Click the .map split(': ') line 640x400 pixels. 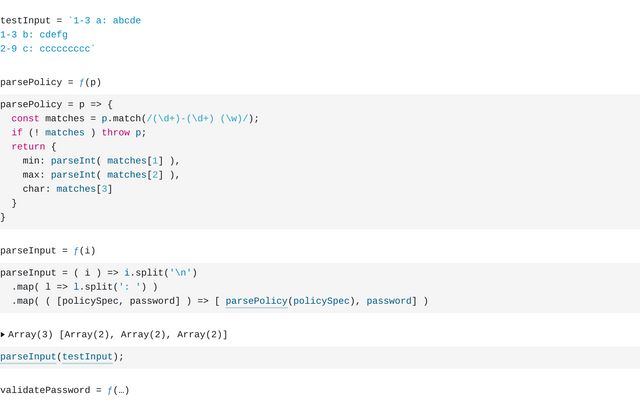84,287
